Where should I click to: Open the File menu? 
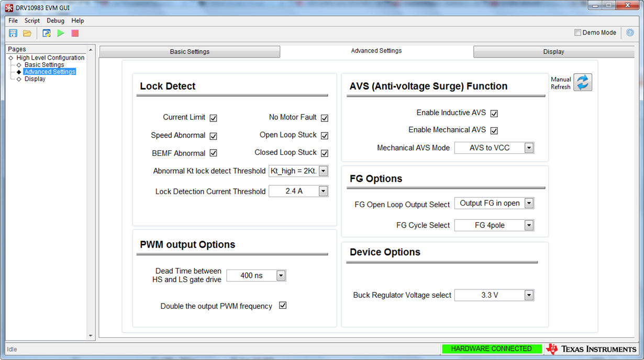tap(13, 20)
